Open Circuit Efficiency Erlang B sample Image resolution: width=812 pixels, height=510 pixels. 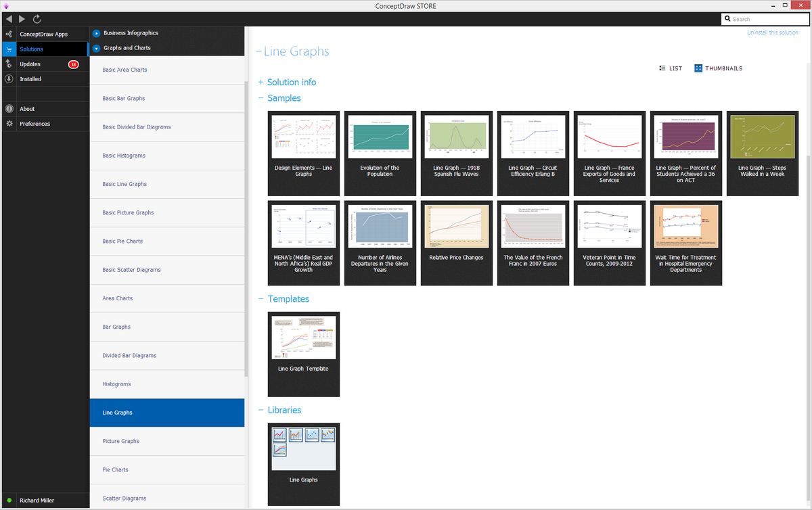pyautogui.click(x=533, y=153)
